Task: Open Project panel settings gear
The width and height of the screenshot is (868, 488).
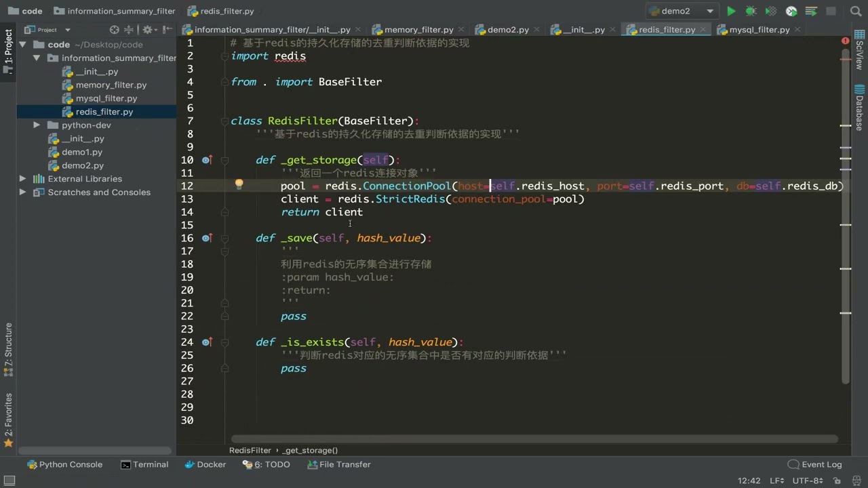Action: coord(147,30)
